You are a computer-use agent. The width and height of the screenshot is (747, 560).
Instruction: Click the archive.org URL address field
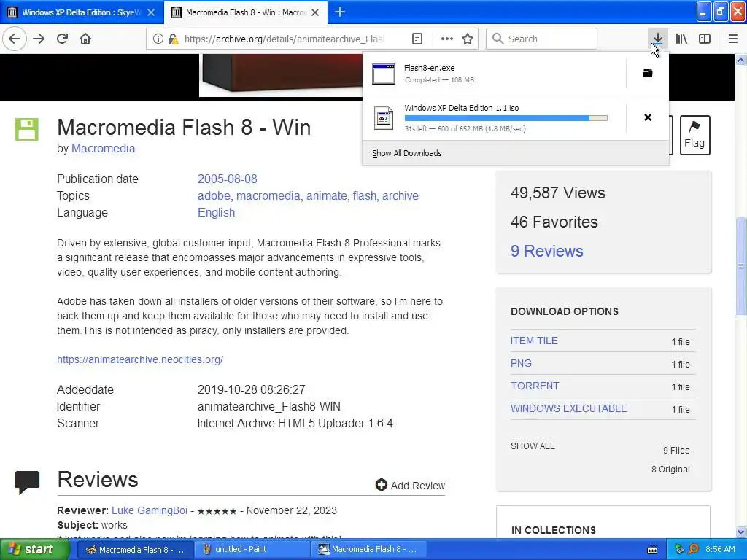284,39
